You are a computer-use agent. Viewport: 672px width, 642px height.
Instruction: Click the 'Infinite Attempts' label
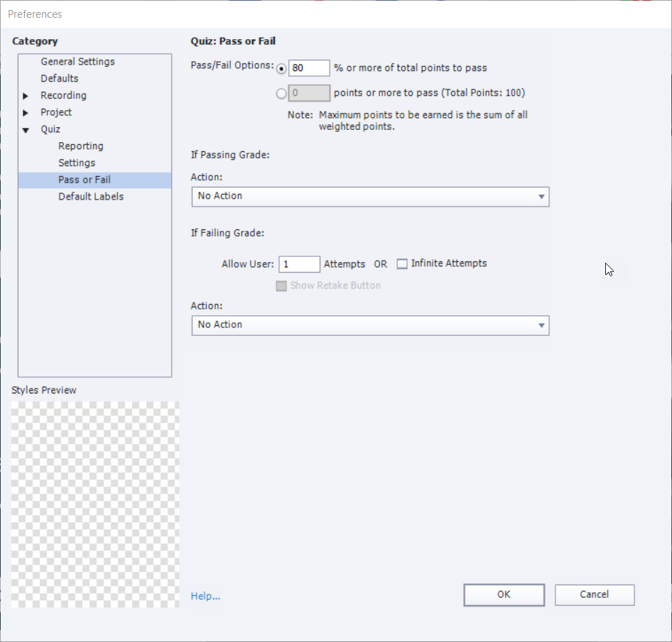(449, 263)
